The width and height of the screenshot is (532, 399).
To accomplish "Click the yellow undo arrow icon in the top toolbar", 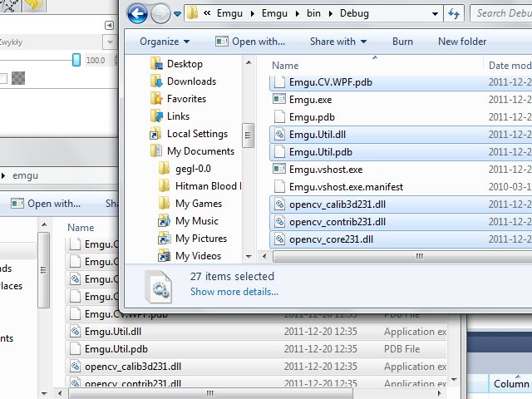I will 34,6.
